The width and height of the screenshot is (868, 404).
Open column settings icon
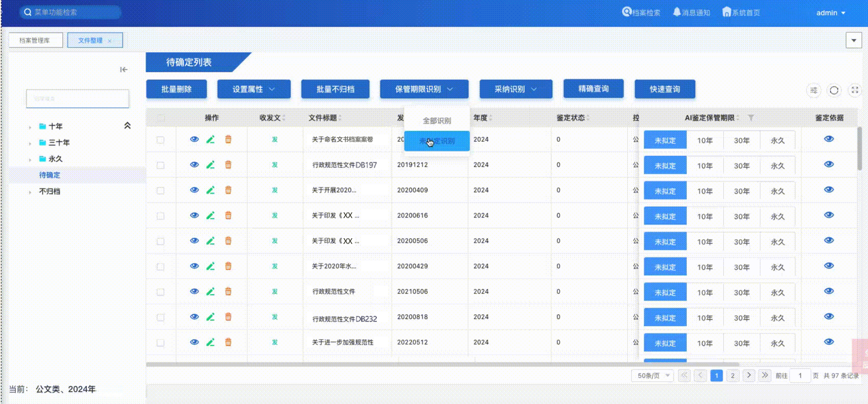tap(813, 90)
